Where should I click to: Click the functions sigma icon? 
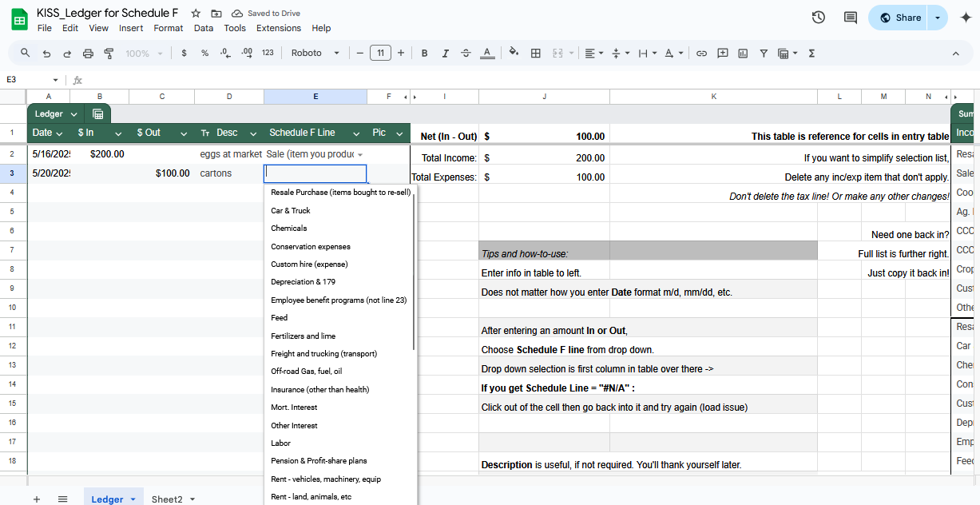[811, 54]
